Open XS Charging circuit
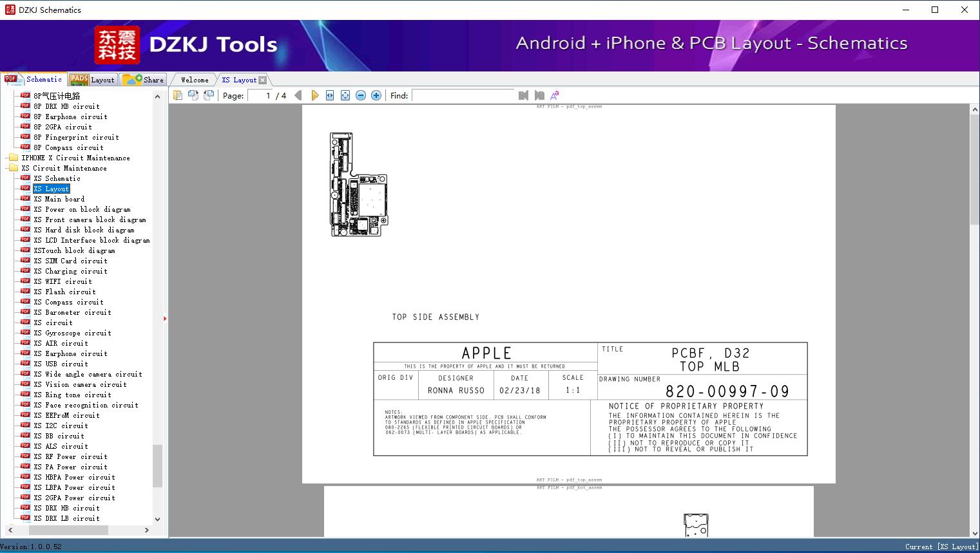Image resolution: width=980 pixels, height=553 pixels. point(70,271)
